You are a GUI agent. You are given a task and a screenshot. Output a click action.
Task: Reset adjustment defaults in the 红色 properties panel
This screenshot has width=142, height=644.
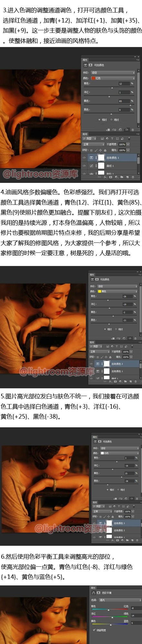120,129
